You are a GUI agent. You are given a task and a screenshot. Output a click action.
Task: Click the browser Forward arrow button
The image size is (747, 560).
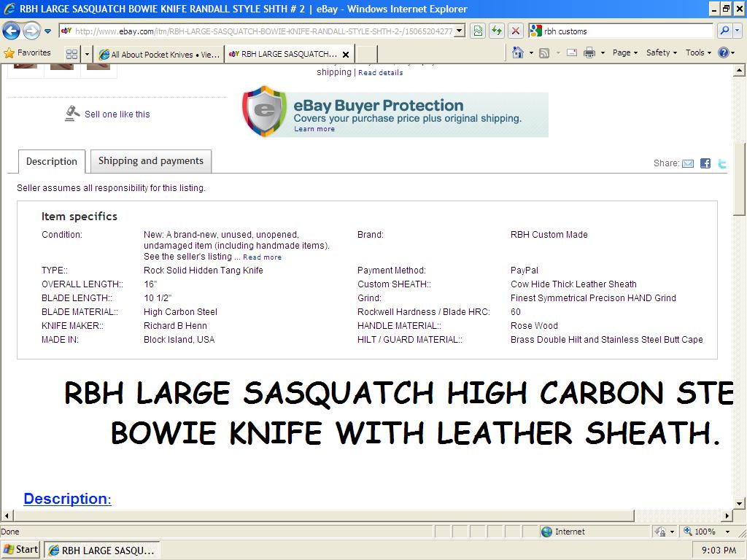[31, 31]
